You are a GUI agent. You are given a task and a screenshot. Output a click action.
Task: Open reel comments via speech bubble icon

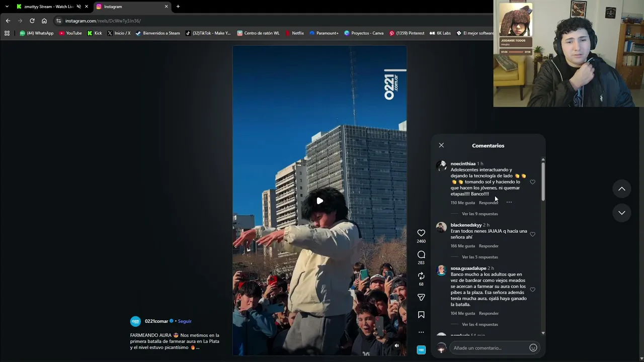pyautogui.click(x=421, y=254)
